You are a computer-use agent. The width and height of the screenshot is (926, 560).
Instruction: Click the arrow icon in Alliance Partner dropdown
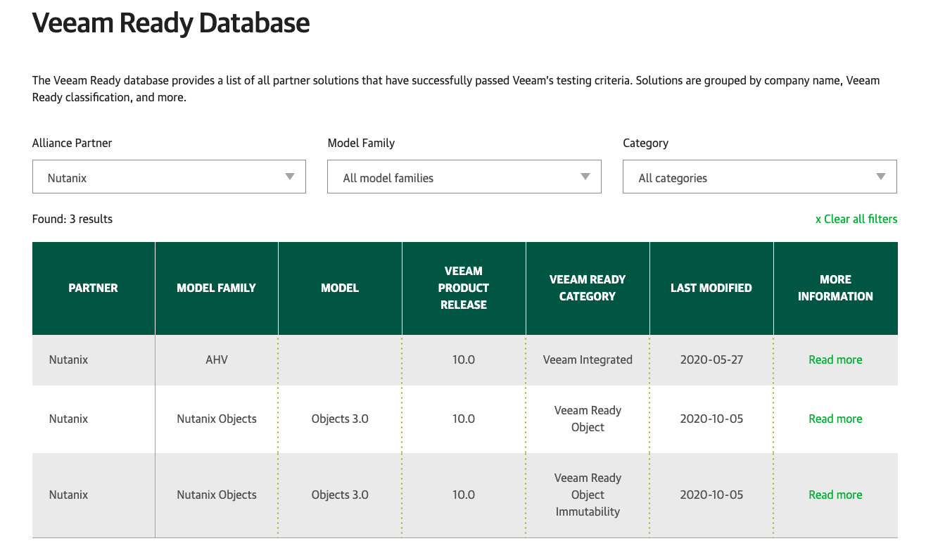click(290, 177)
